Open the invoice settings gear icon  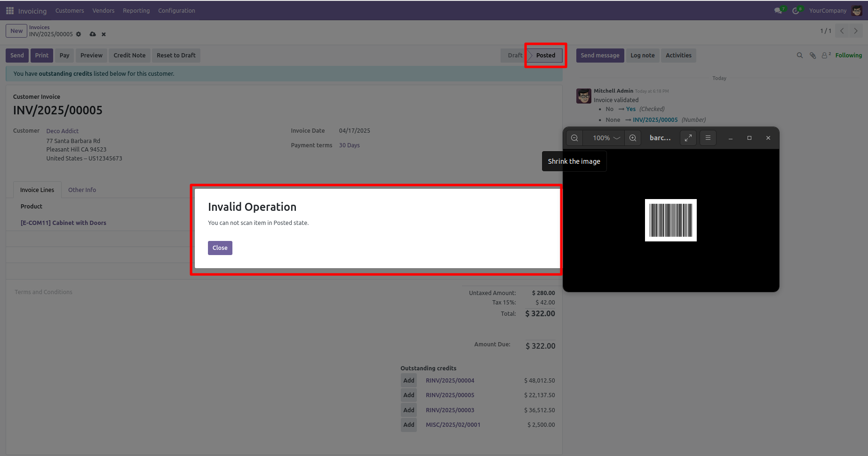point(79,34)
